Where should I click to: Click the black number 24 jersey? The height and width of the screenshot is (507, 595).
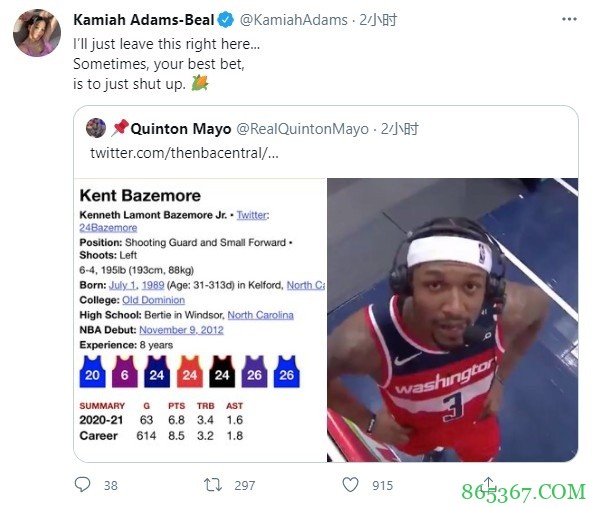(x=222, y=372)
